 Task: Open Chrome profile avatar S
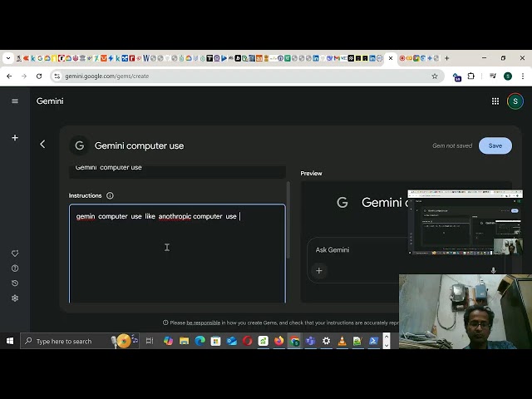pos(508,76)
